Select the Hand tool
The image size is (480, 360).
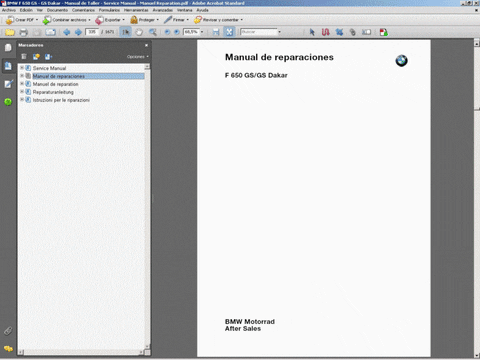(139, 32)
